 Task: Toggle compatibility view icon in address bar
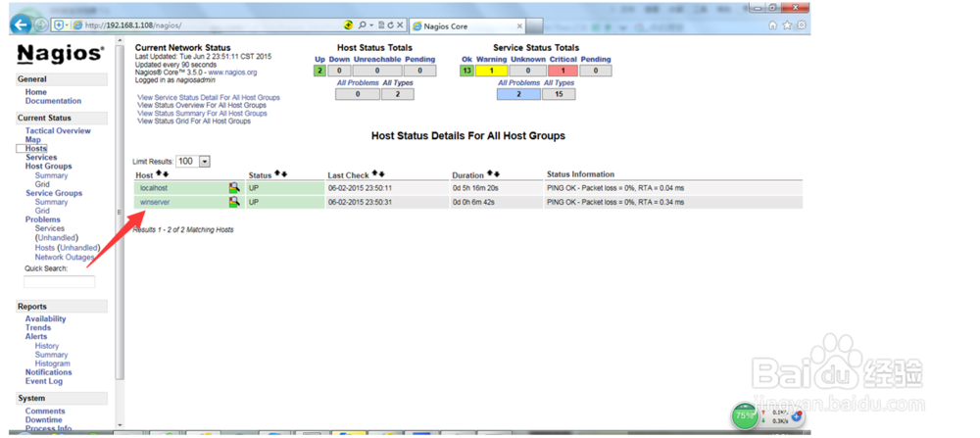[x=380, y=25]
